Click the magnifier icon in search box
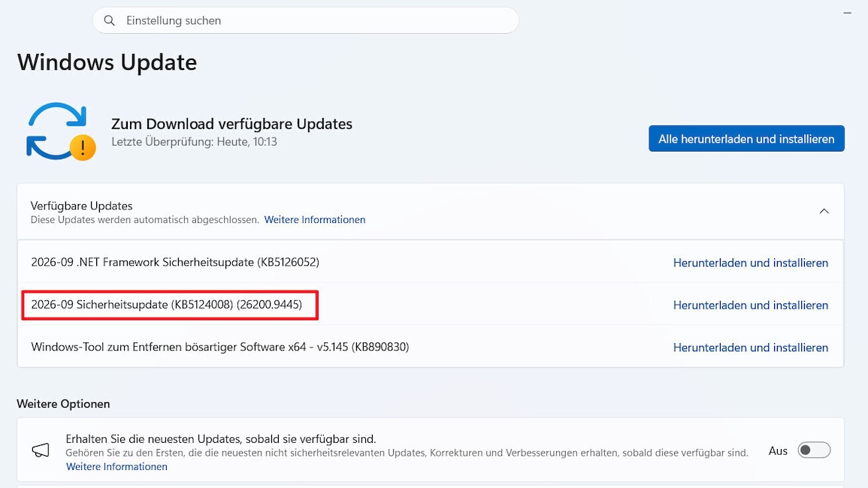 pyautogui.click(x=110, y=20)
